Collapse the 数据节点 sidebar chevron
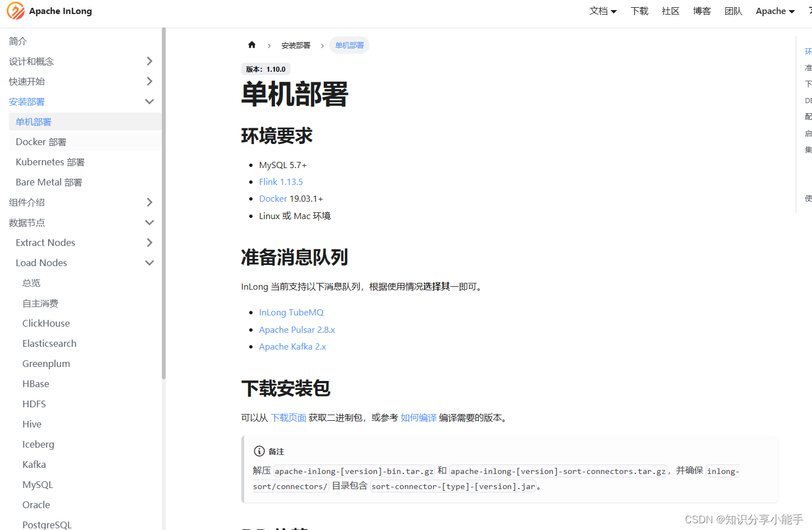812x530 pixels. tap(150, 222)
